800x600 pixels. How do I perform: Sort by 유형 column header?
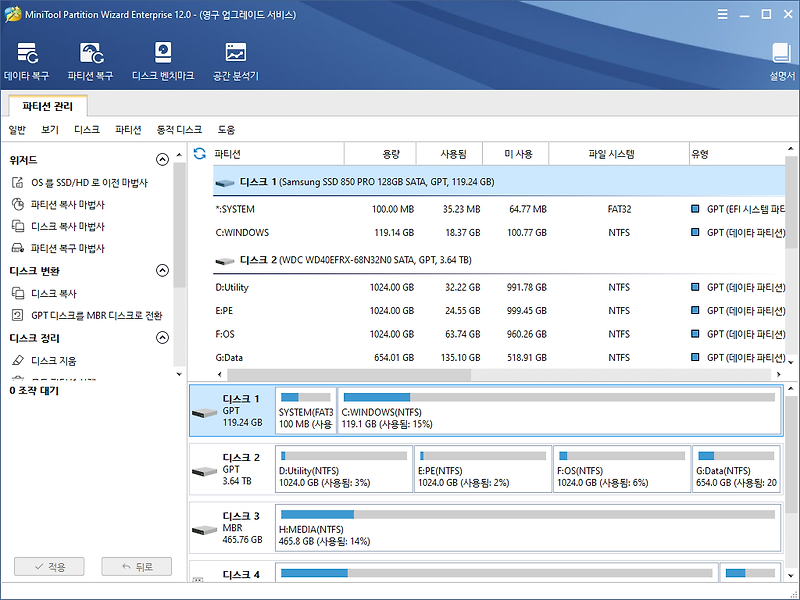737,154
